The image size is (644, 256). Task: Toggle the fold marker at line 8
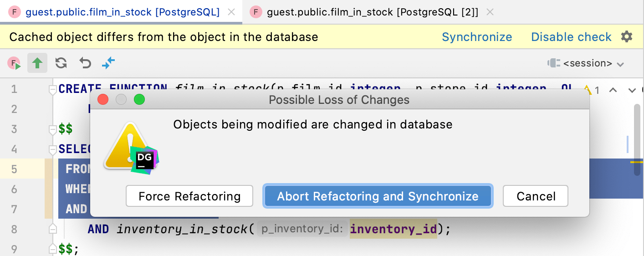[x=52, y=229]
